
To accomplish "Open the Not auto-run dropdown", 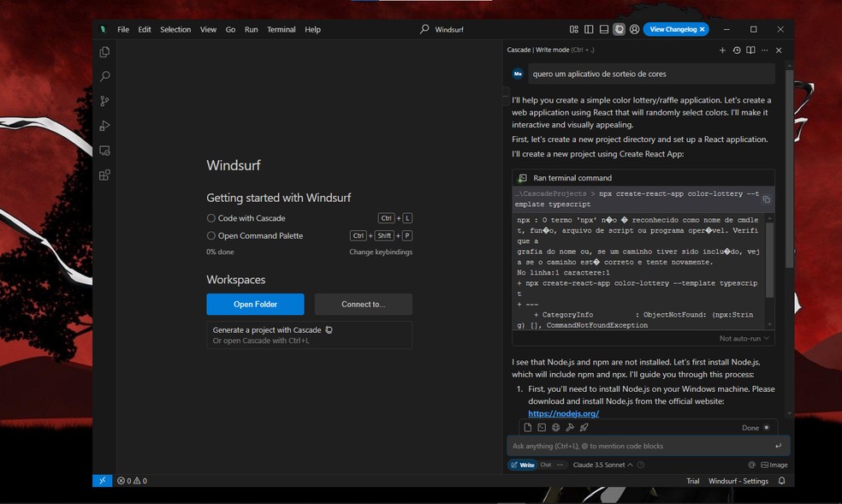I will tap(744, 338).
